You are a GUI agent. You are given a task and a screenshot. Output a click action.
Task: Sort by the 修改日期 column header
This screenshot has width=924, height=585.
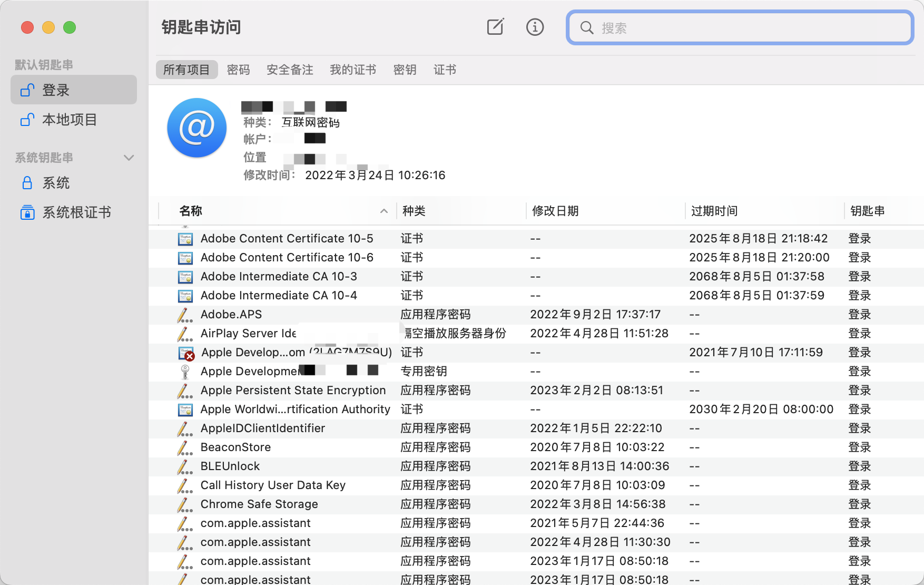click(555, 211)
